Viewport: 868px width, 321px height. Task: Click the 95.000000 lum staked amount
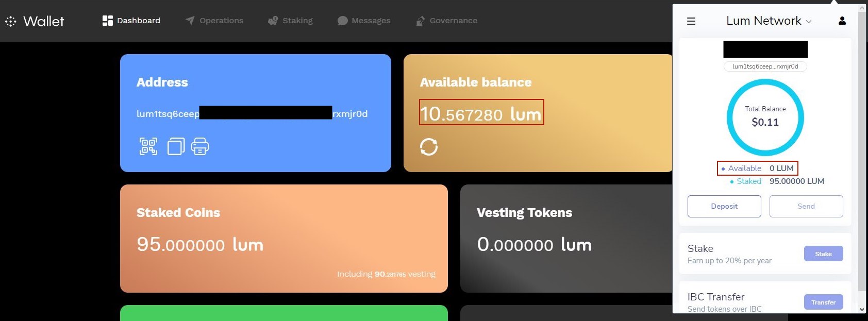pos(200,244)
